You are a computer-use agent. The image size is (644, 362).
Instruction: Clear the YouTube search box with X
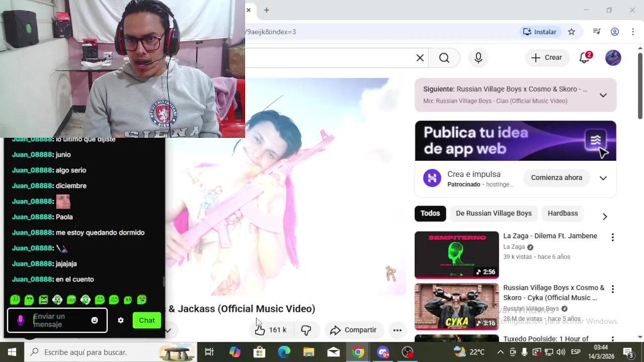420,58
